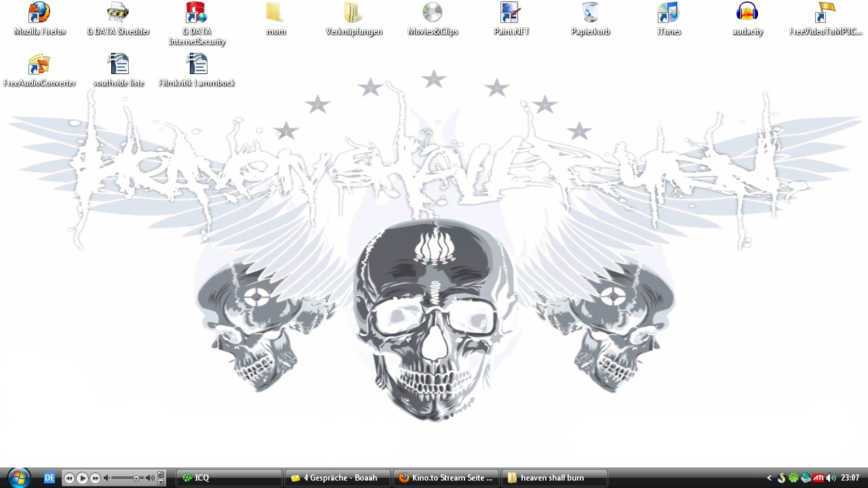This screenshot has width=868, height=488.
Task: Open the red ATI tray icon
Action: 818,478
